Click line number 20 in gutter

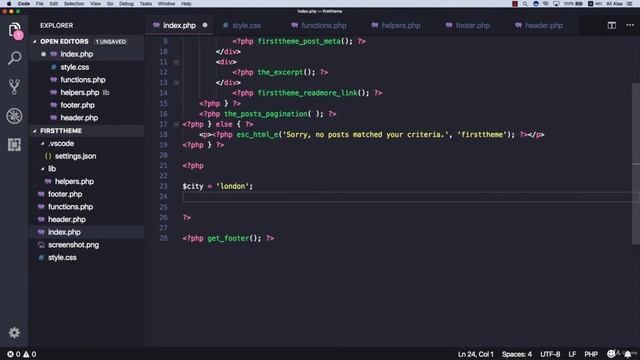pos(163,155)
